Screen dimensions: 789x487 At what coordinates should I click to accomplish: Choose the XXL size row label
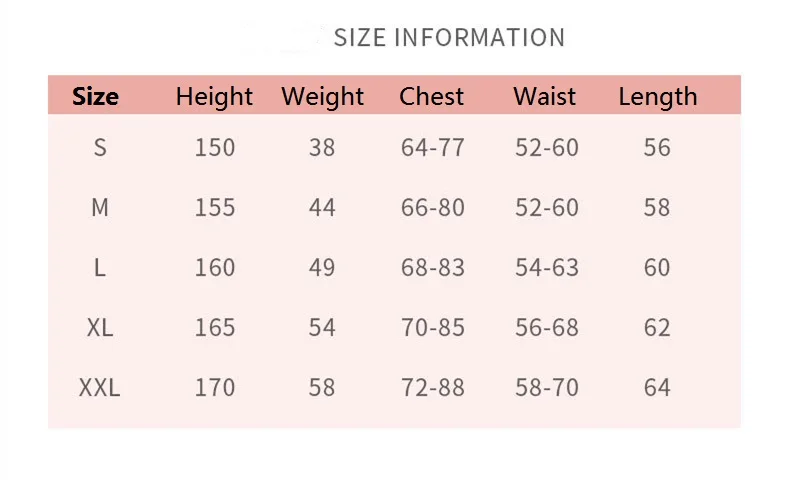click(100, 387)
